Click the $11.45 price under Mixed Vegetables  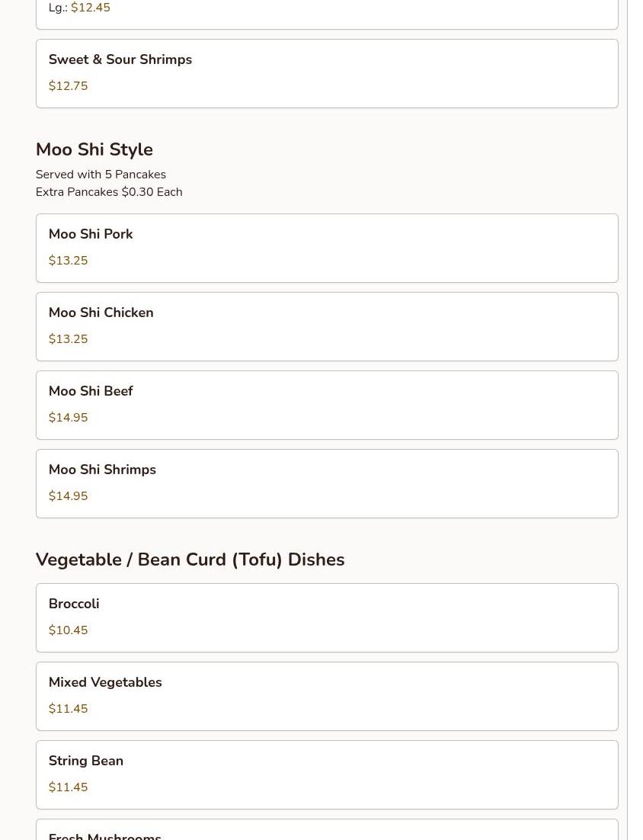tap(68, 709)
